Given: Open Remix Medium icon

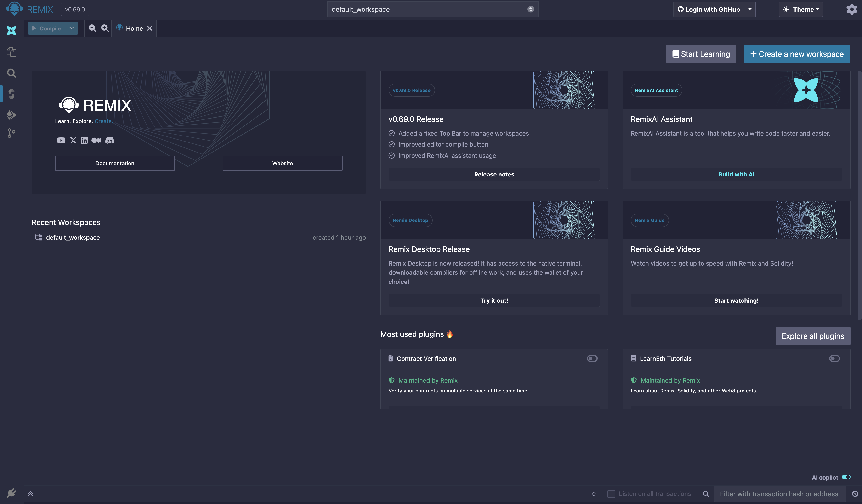Looking at the screenshot, I should tap(96, 140).
